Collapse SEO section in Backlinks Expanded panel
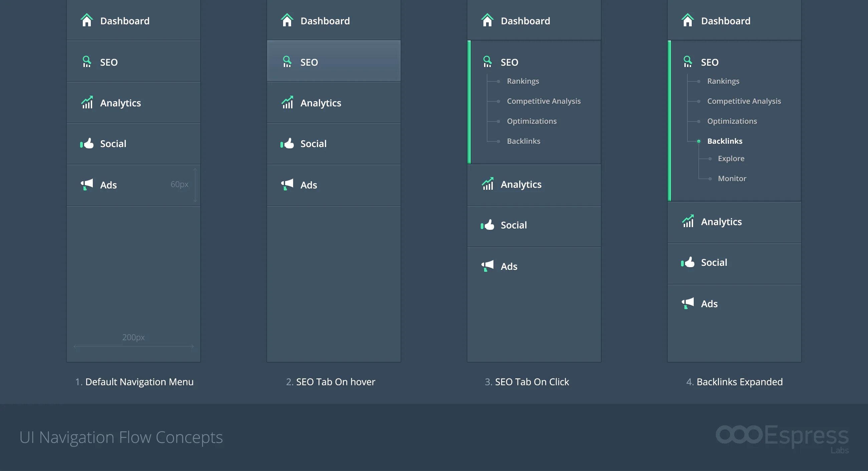 tap(709, 62)
